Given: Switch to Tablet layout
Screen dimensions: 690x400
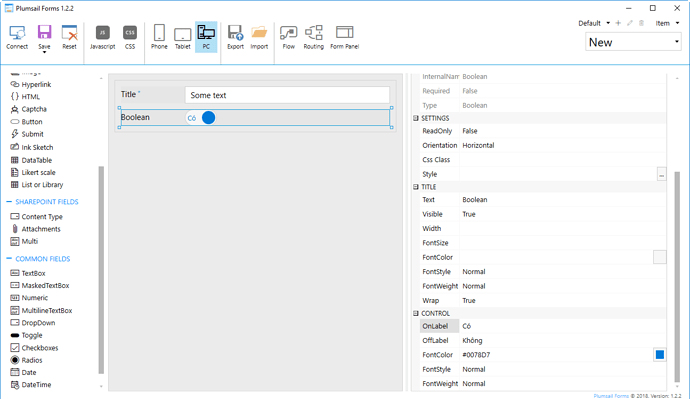Looking at the screenshot, I should 183,37.
